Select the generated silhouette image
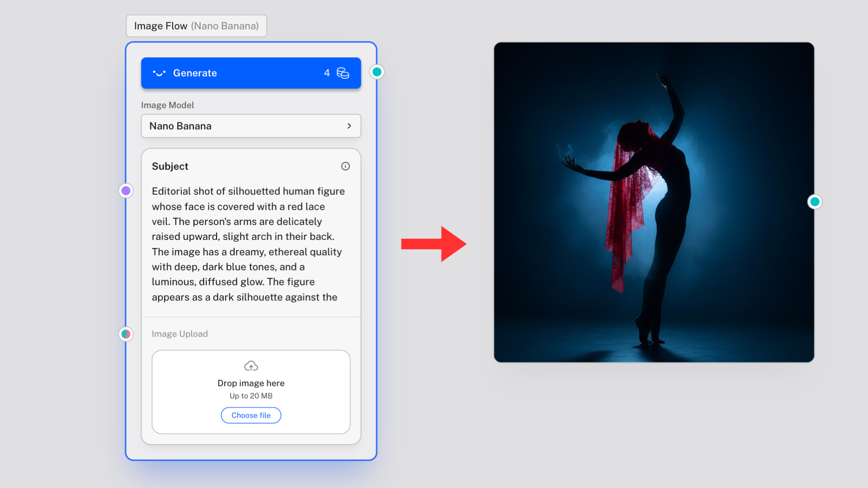This screenshot has width=868, height=488. point(654,202)
